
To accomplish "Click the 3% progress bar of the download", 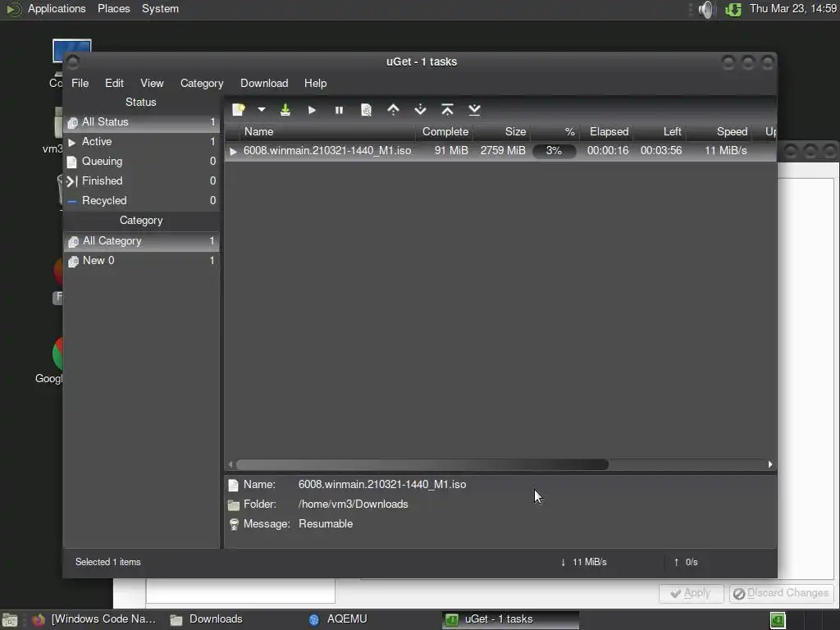I will (x=554, y=151).
